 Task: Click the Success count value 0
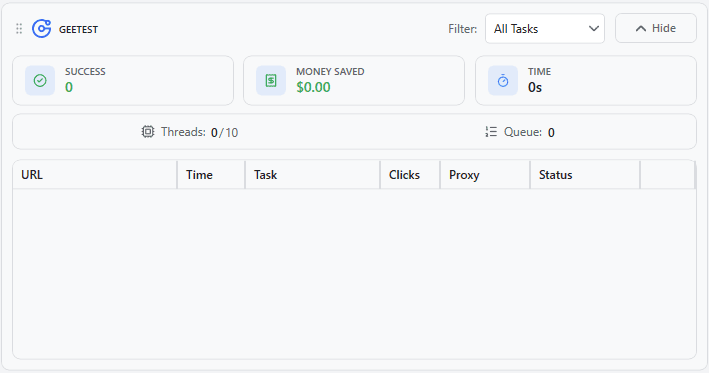(x=69, y=87)
